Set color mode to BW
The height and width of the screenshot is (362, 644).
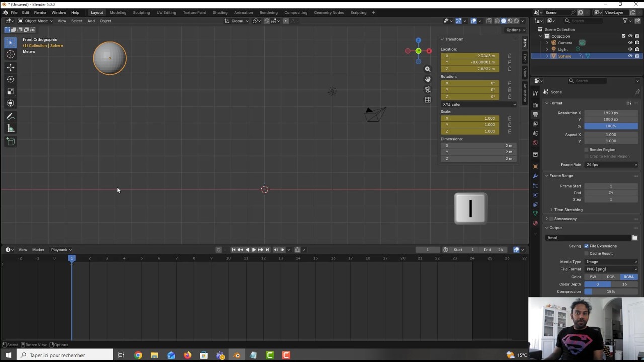(x=593, y=277)
